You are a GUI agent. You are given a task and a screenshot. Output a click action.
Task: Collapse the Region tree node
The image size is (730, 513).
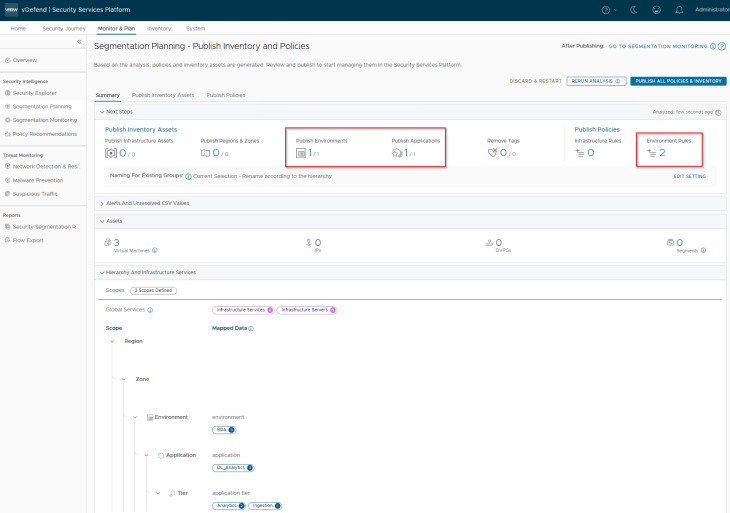[x=112, y=341]
